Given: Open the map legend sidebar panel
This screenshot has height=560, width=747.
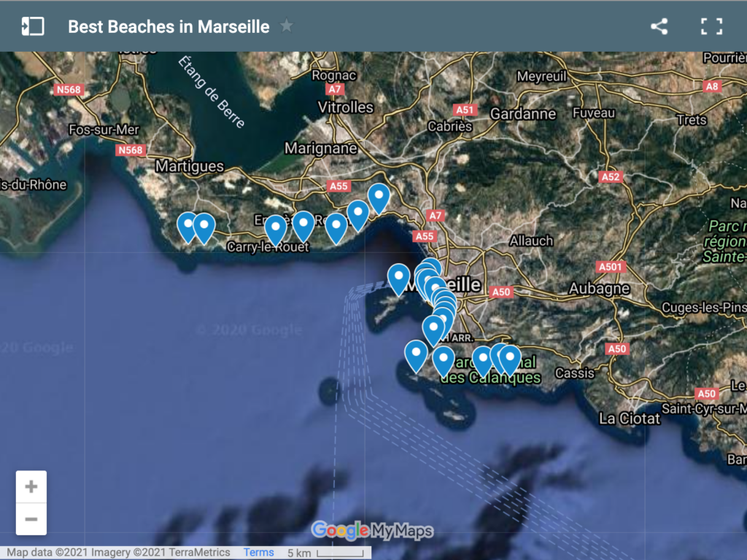Looking at the screenshot, I should click(33, 26).
